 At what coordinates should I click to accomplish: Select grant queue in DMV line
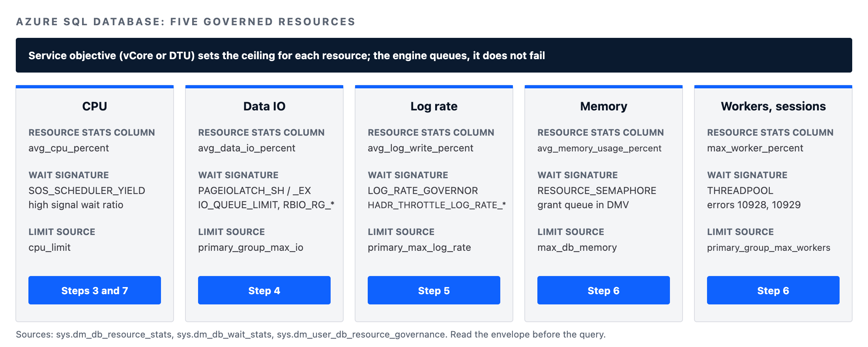point(583,205)
